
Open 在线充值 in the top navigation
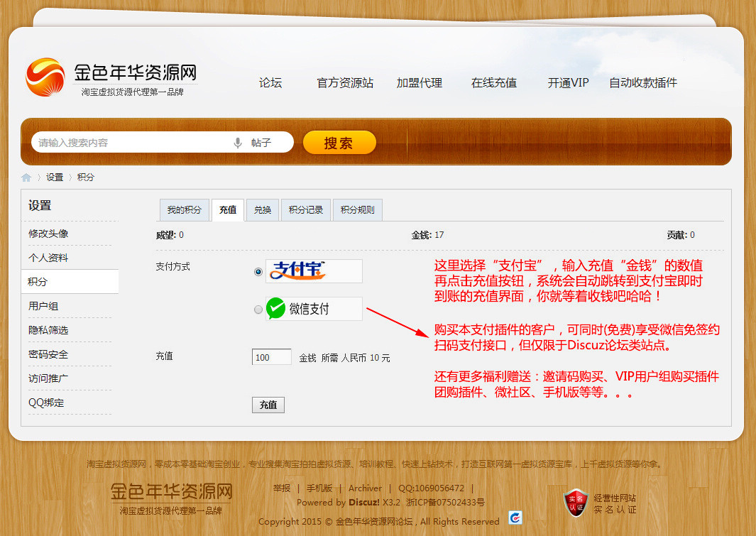click(494, 83)
